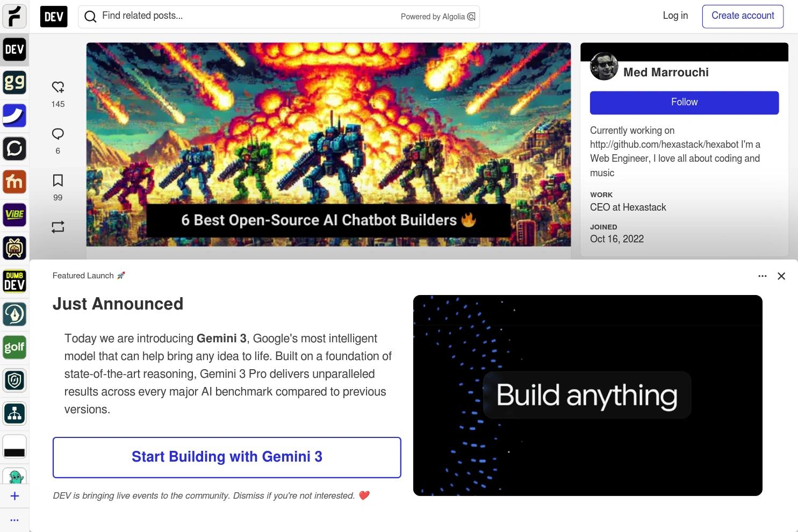
Task: Jump to the article's comments
Action: [x=57, y=134]
